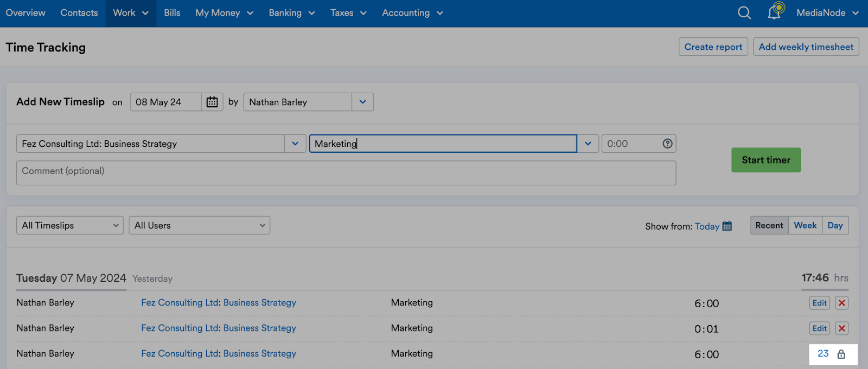868x369 pixels.
Task: Click the lock icon on last timeslip
Action: coord(841,354)
